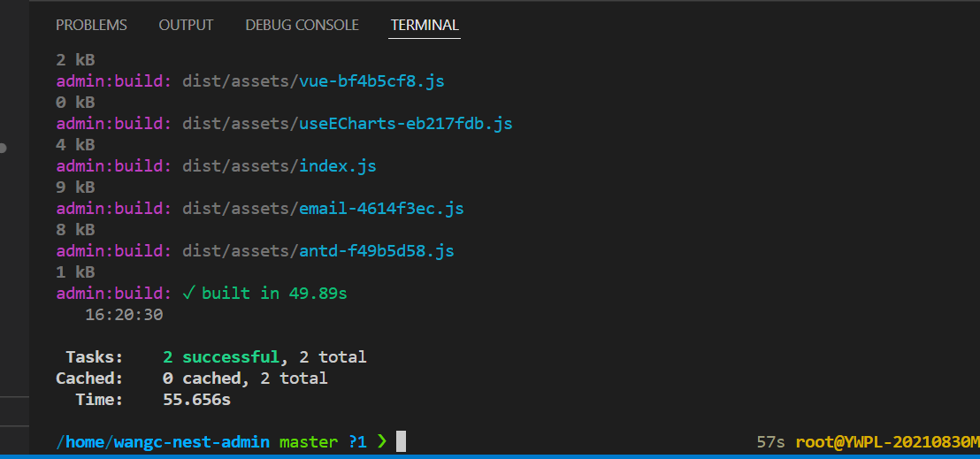Open the OUTPUT tab

tap(186, 25)
